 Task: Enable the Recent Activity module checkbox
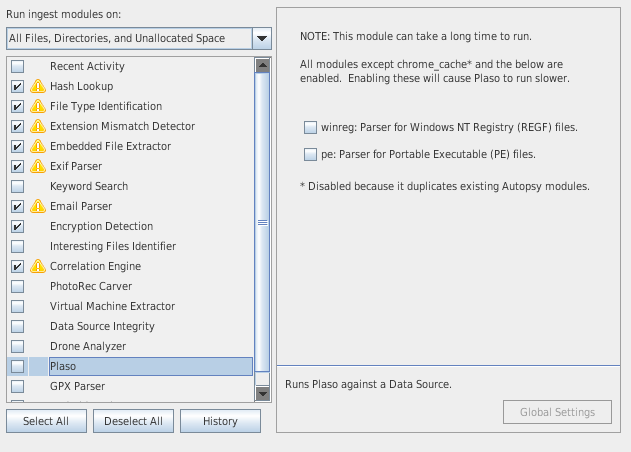click(x=18, y=67)
